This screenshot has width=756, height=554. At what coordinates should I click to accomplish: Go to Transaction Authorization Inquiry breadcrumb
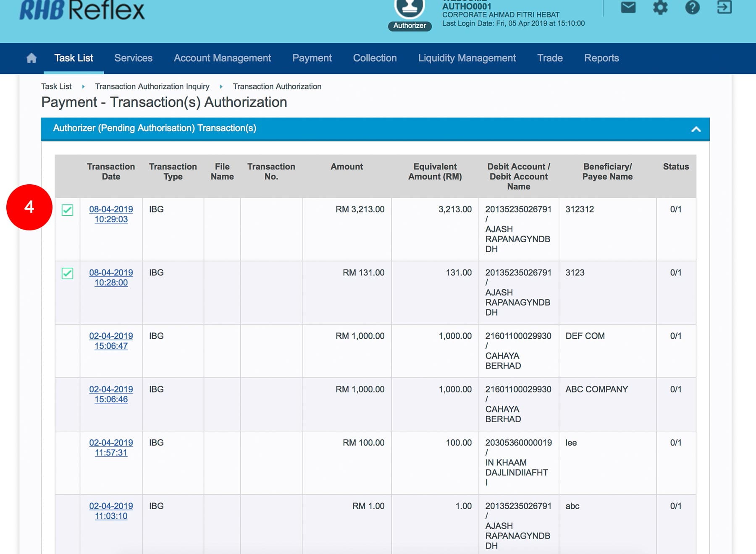152,86
